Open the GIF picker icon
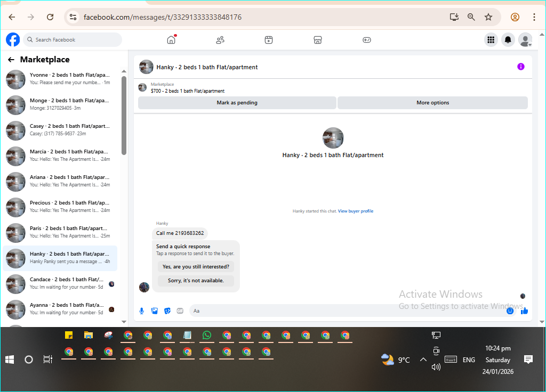 [x=180, y=311]
